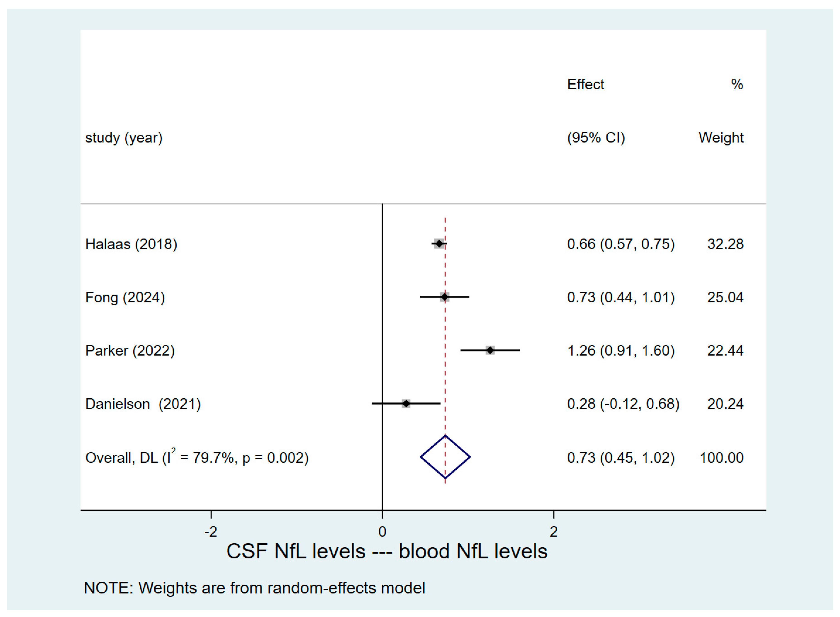Viewport: 840px width, 617px height.
Task: Click the Danielson effect point marker
Action: 406,404
